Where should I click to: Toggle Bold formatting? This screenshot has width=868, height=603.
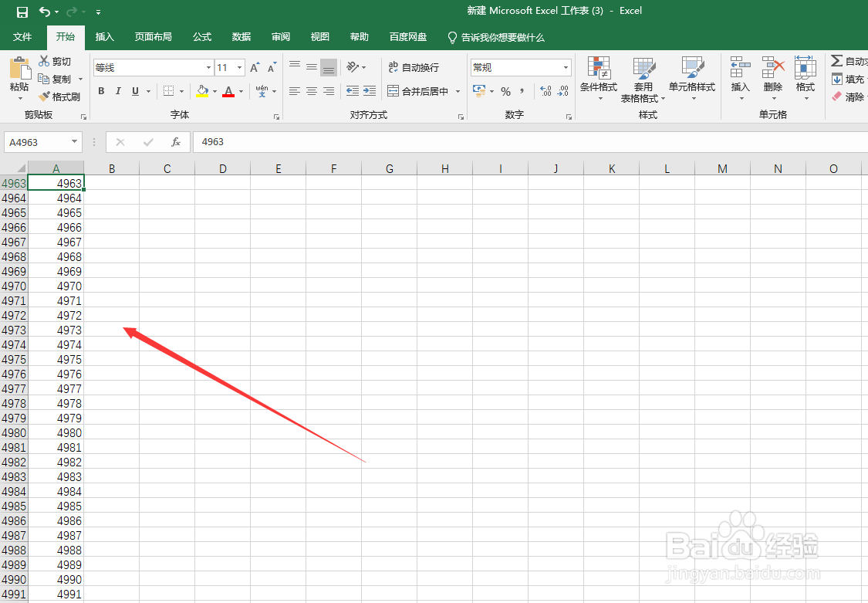click(101, 91)
